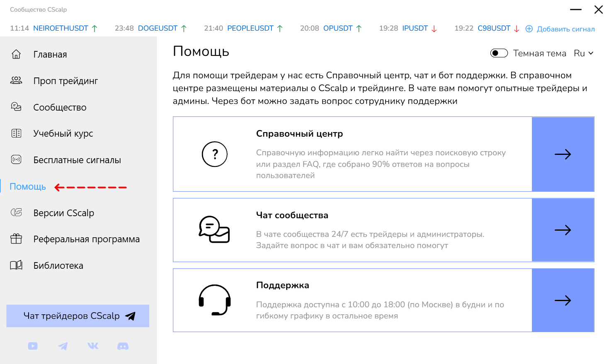Minimize the Сообщество CScalp window

point(576,10)
